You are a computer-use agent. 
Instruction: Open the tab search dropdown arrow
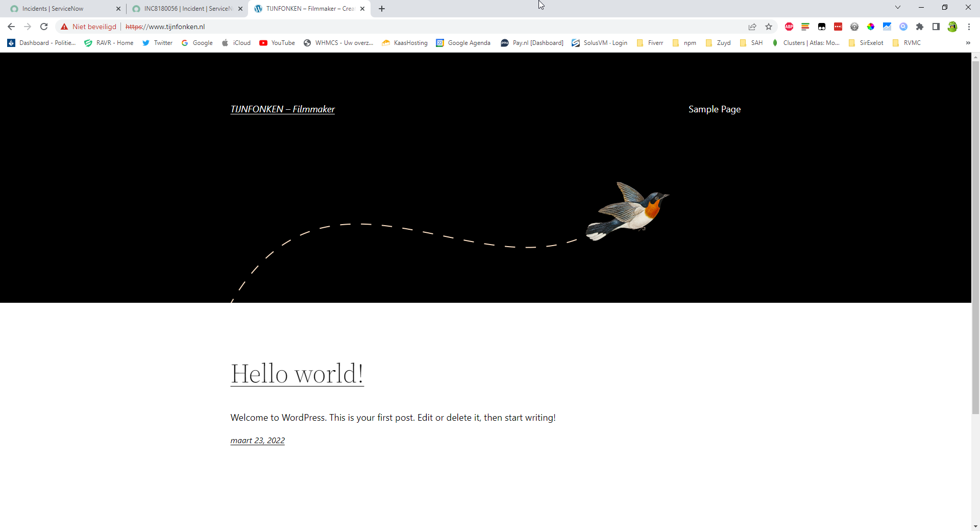coord(898,8)
